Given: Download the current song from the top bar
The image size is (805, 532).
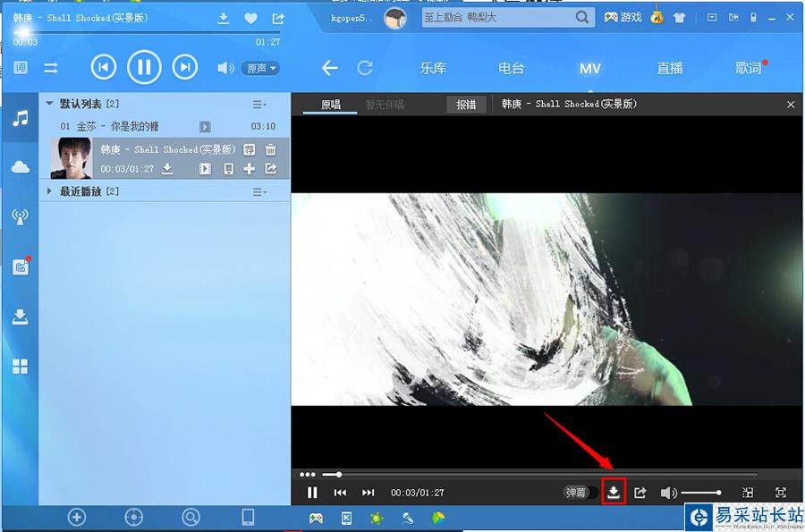Looking at the screenshot, I should (224, 19).
